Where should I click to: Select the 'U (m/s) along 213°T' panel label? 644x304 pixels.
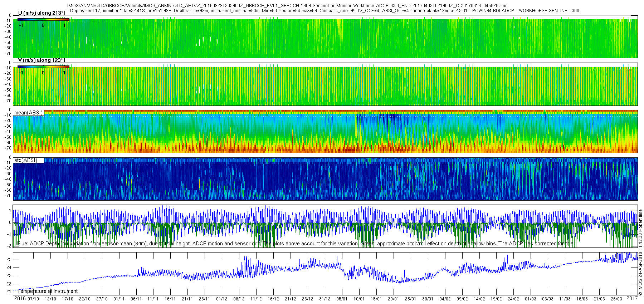42,13
